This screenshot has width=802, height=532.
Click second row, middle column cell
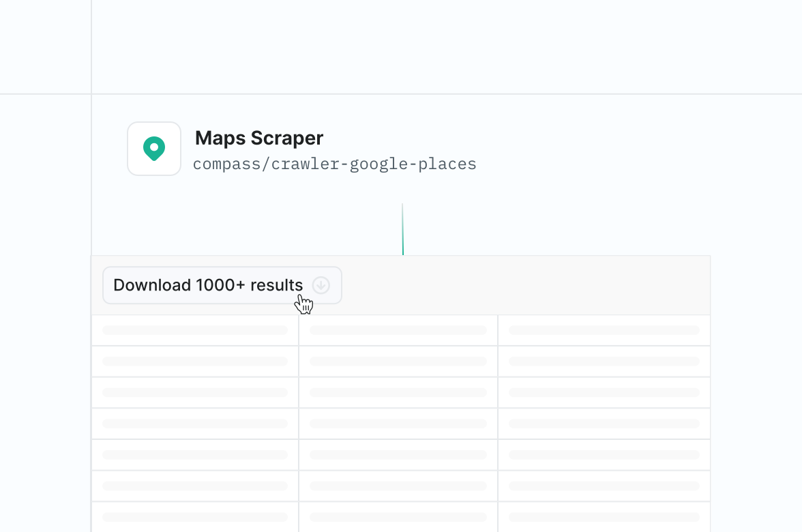pos(398,361)
